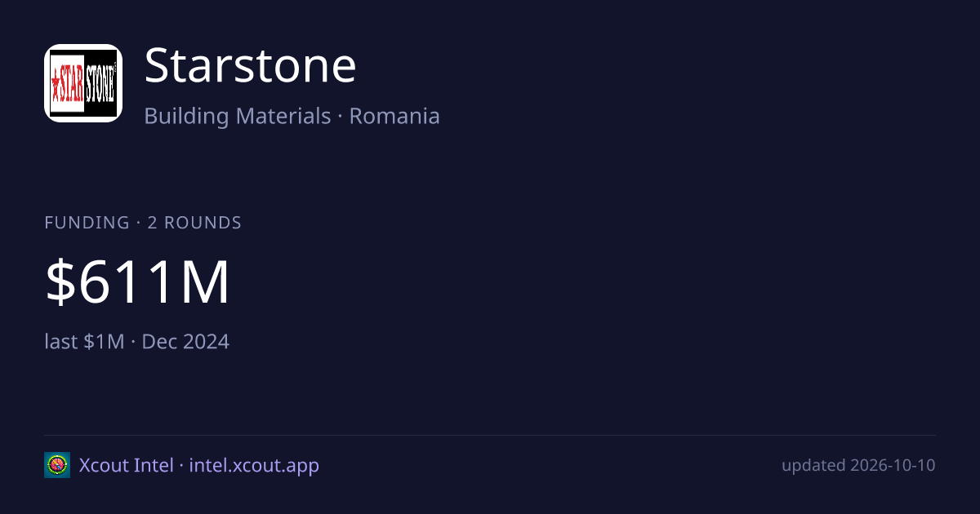The image size is (980, 514).
Task: Click the word updated in the footer
Action: [813, 465]
